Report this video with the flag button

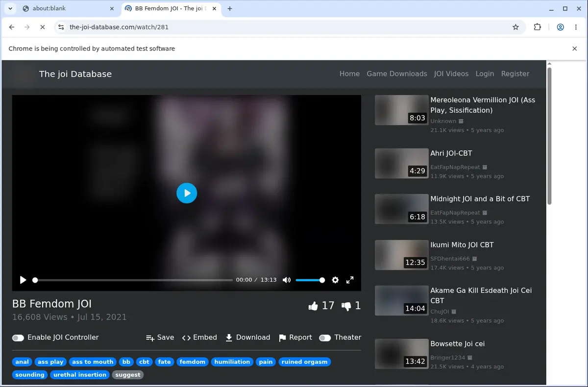(x=295, y=338)
